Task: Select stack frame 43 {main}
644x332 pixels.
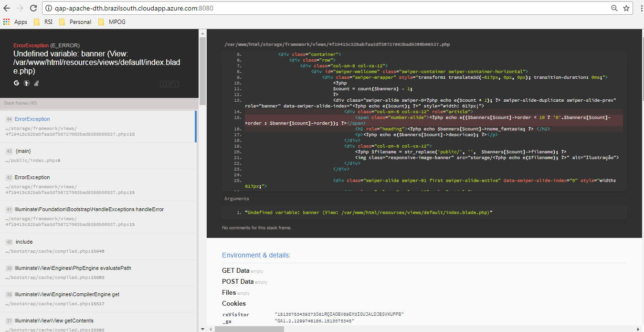Action: 98,156
